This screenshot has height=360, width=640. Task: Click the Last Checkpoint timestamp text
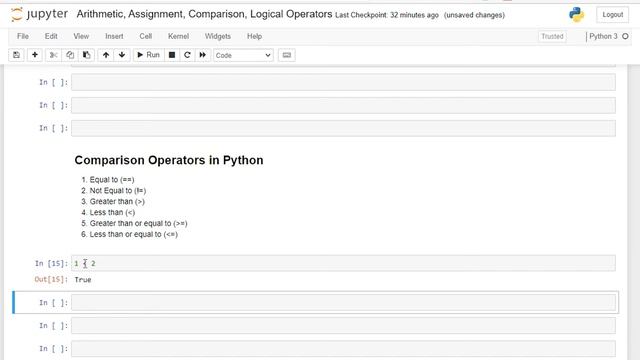[387, 15]
